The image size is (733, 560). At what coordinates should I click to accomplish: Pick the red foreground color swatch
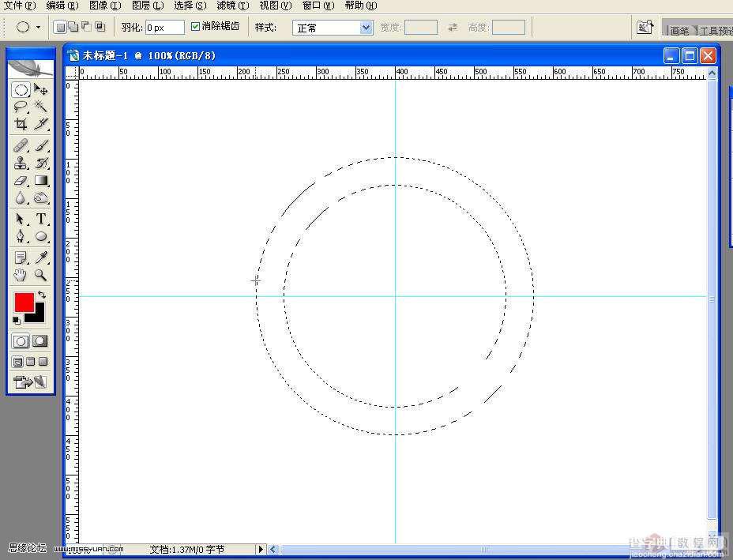(x=24, y=303)
